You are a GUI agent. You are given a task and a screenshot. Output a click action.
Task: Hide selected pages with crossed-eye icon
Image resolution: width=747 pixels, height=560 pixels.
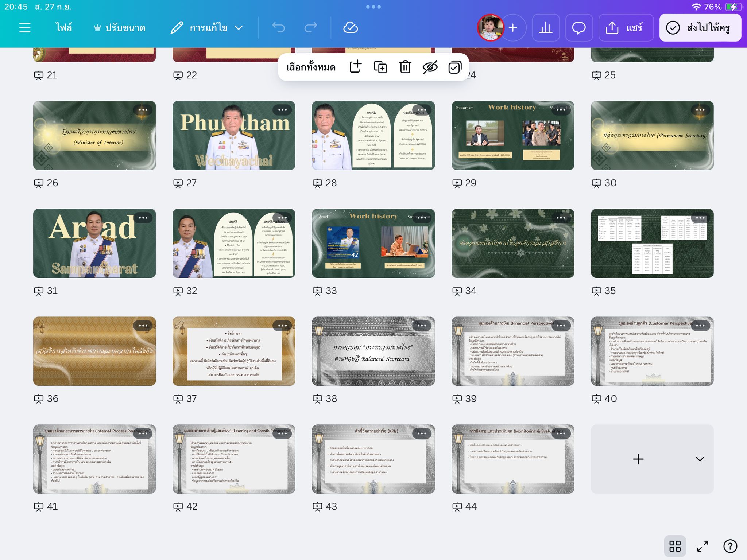pos(430,67)
